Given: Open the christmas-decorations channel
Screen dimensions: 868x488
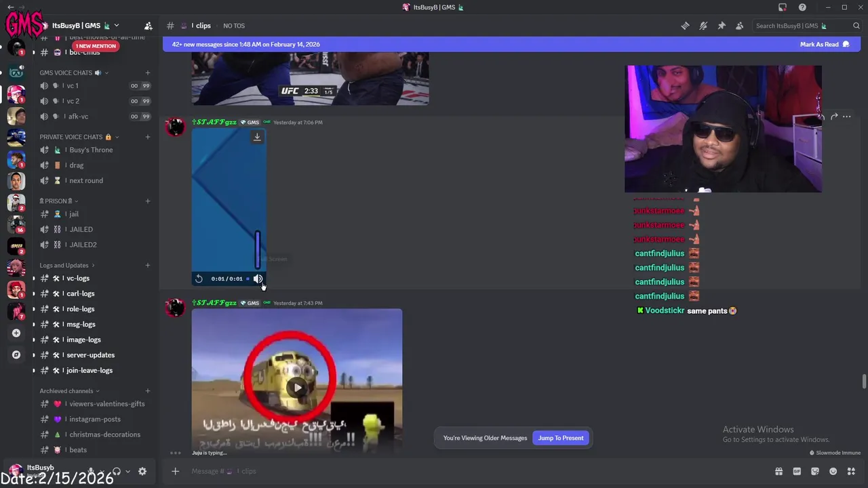Looking at the screenshot, I should [x=94, y=434].
